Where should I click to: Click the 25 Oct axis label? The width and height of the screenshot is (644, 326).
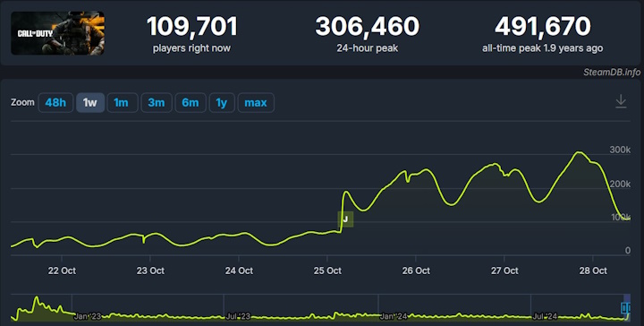pos(327,270)
